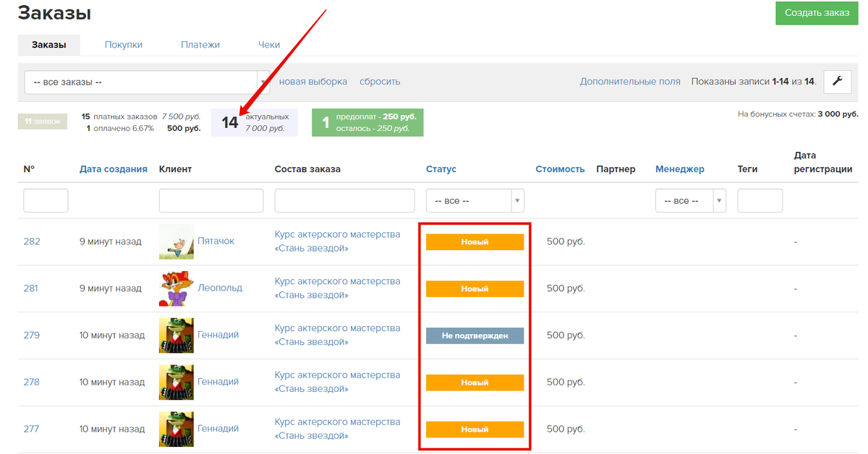Click the '500 руб.' cost of order 279
This screenshot has width=868, height=454.
point(566,335)
